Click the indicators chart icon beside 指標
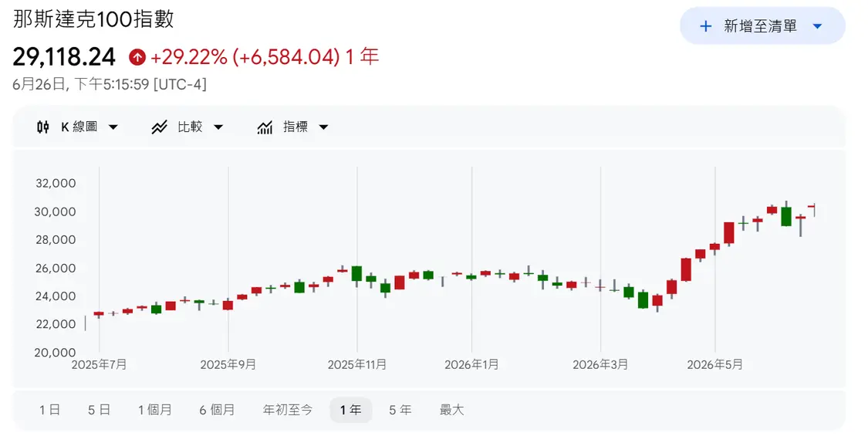 [265, 127]
